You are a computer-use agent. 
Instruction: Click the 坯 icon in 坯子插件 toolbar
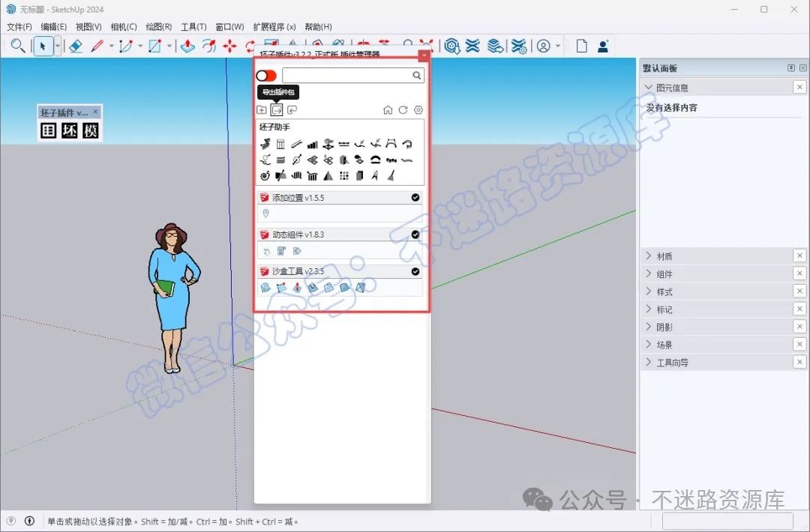coord(69,130)
